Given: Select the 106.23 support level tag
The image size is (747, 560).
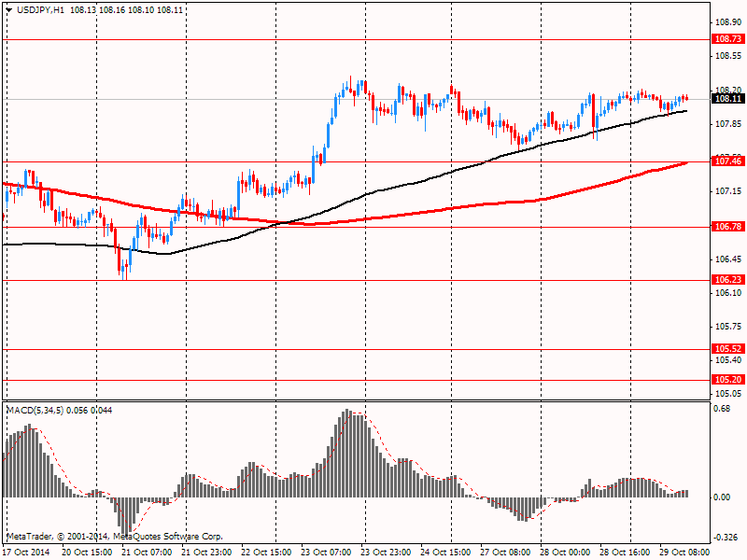Looking at the screenshot, I should (727, 280).
